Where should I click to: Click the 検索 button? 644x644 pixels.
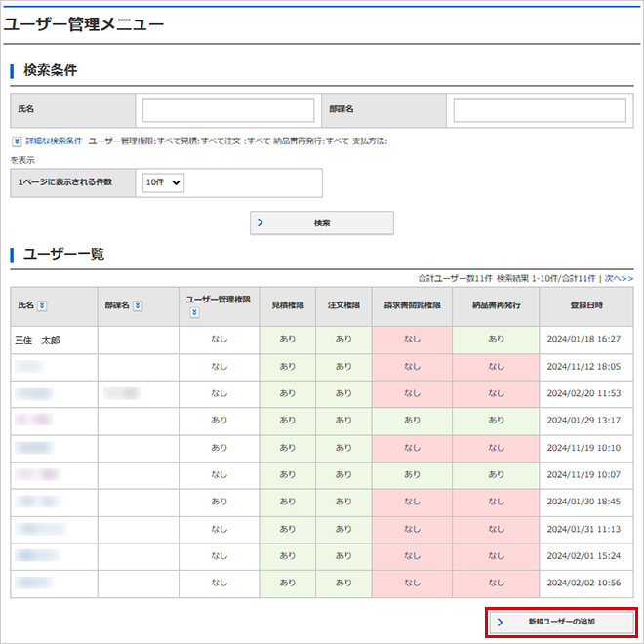[x=322, y=222]
